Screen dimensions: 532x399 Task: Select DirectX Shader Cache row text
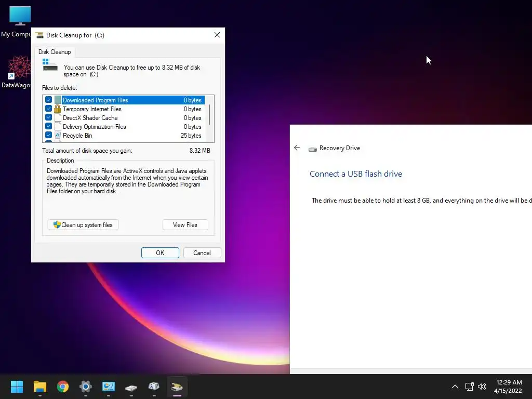(90, 118)
